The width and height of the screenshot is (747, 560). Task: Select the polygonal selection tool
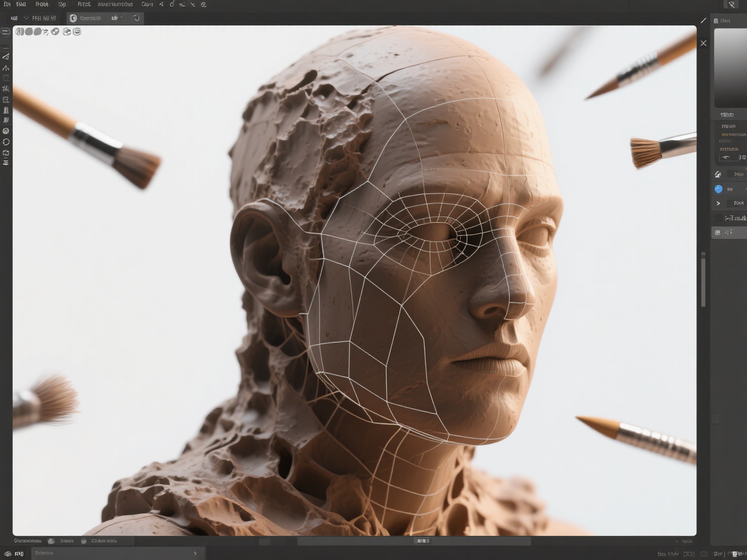(6, 67)
